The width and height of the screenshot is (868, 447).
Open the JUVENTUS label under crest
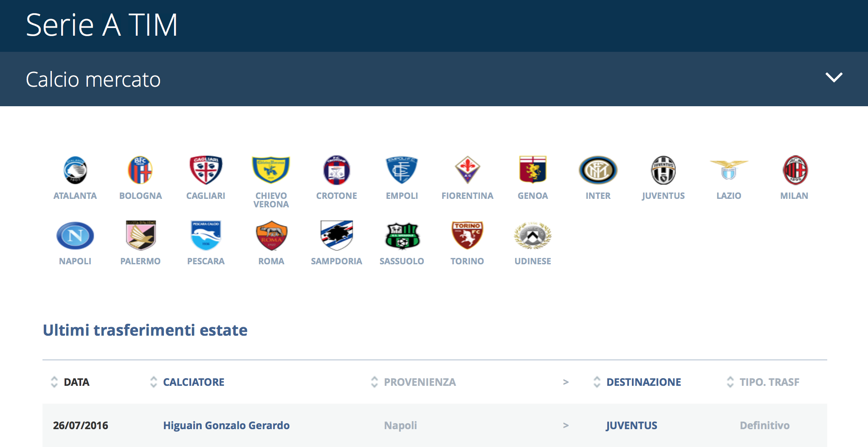point(663,196)
